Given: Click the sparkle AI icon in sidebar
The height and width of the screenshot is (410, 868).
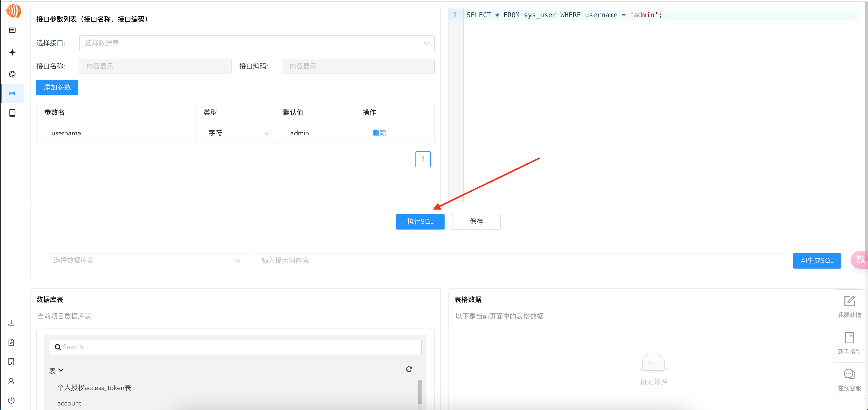Looking at the screenshot, I should (x=12, y=52).
